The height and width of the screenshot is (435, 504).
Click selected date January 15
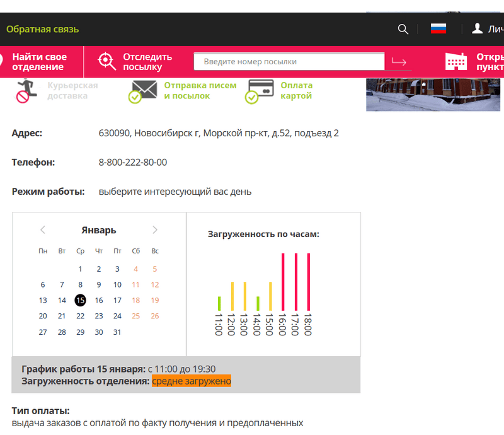click(80, 300)
